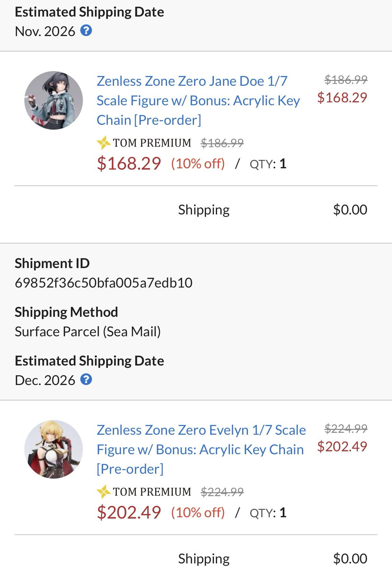Click the Shipment ID heading

(52, 263)
